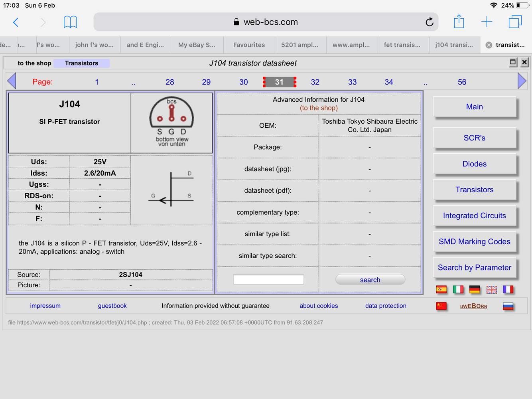The height and width of the screenshot is (399, 532).
Task: Tap the battery status indicator
Action: [x=522, y=5]
